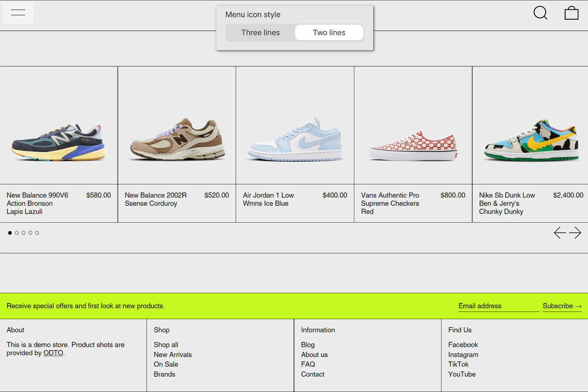Select the second carousel dot
The image size is (588, 392).
(17, 232)
